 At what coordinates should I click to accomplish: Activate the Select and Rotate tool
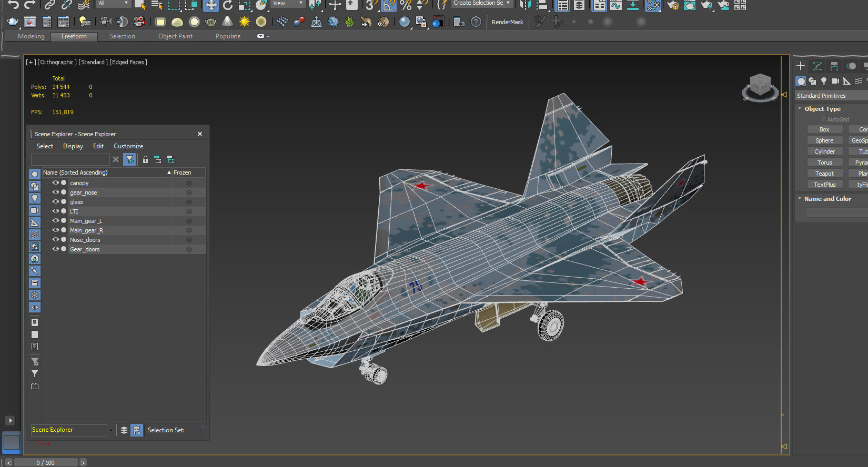coord(228,5)
